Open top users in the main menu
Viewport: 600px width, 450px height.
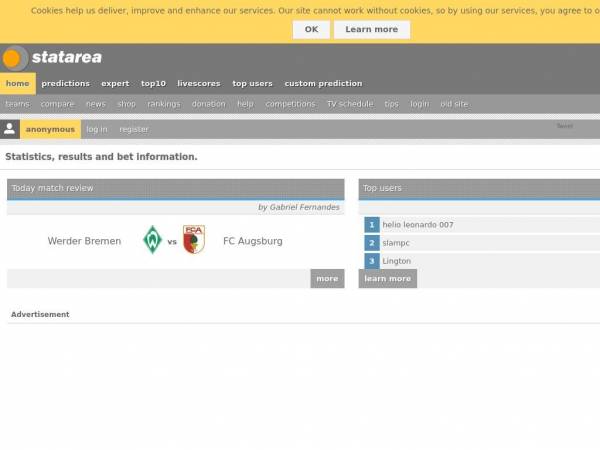click(x=252, y=83)
